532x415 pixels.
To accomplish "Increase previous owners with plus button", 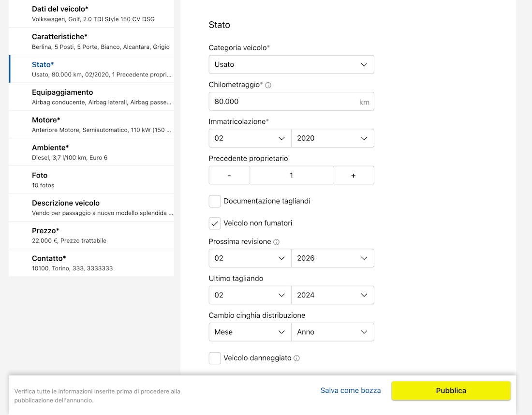I will [x=353, y=176].
